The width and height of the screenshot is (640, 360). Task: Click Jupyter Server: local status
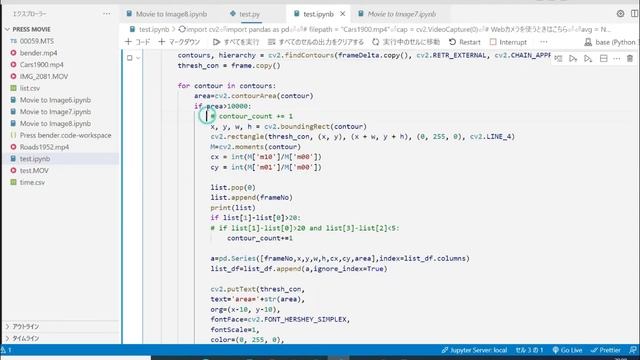[x=474, y=350]
